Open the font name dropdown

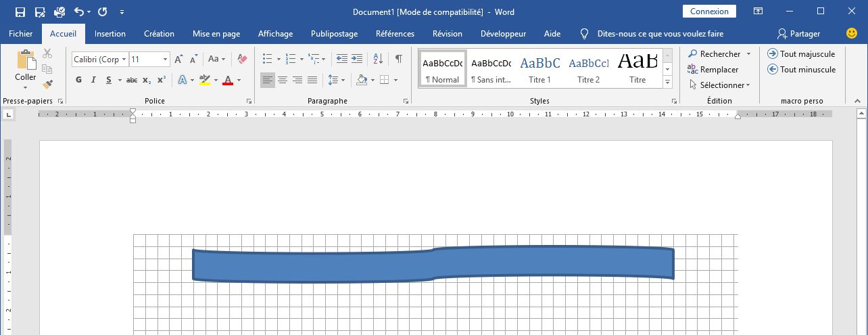click(x=124, y=60)
